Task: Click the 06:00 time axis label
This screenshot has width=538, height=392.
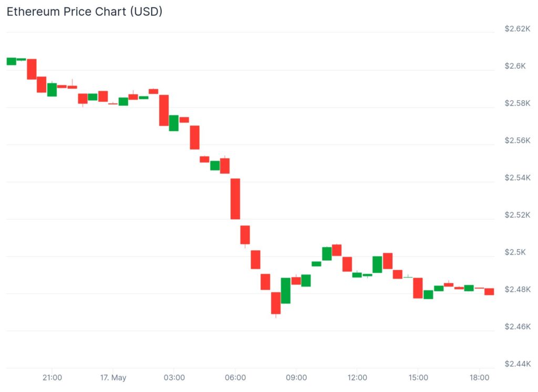Action: point(235,378)
